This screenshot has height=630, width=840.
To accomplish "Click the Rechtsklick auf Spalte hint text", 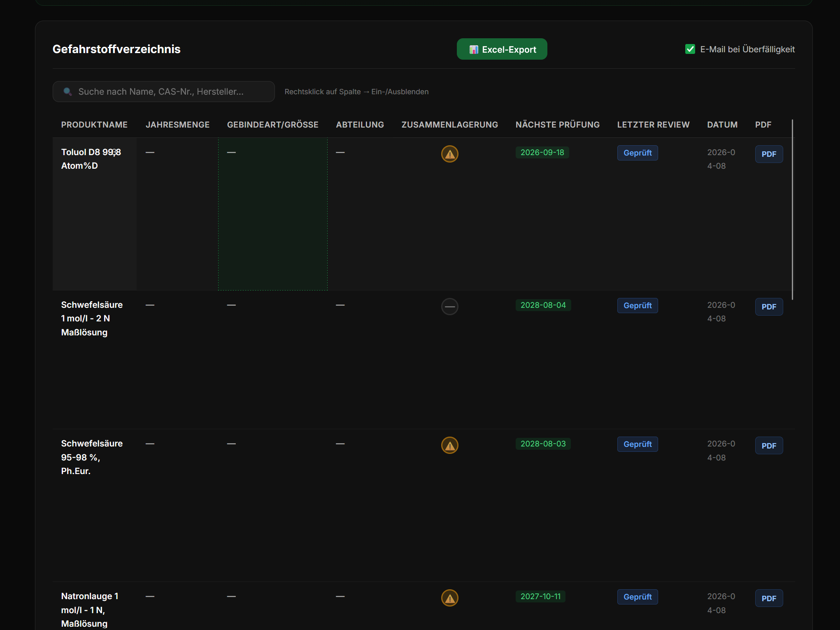I will pyautogui.click(x=356, y=92).
